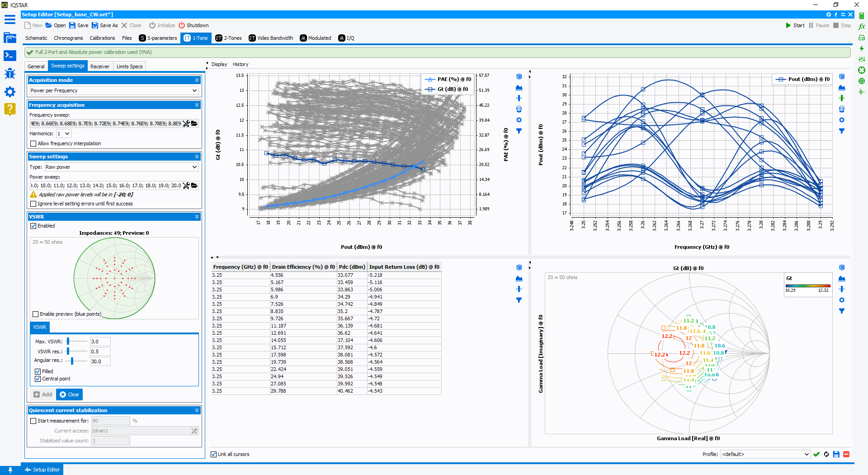
Task: Check Enable preview (blue points)
Action: pos(35,314)
